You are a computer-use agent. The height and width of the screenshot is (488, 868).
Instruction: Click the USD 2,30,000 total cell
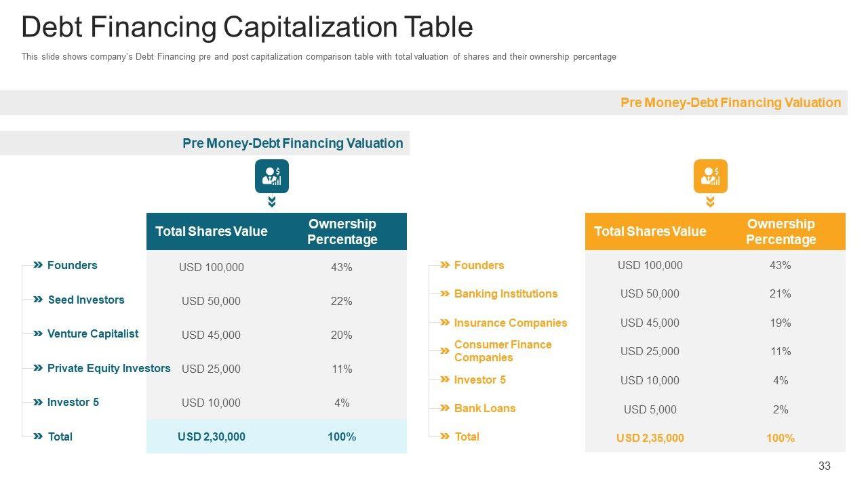coord(212,436)
